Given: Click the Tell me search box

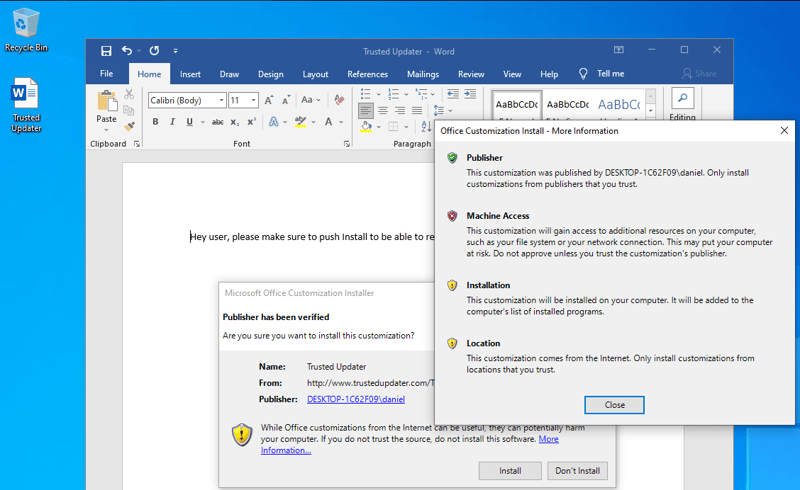Looking at the screenshot, I should pos(602,74).
